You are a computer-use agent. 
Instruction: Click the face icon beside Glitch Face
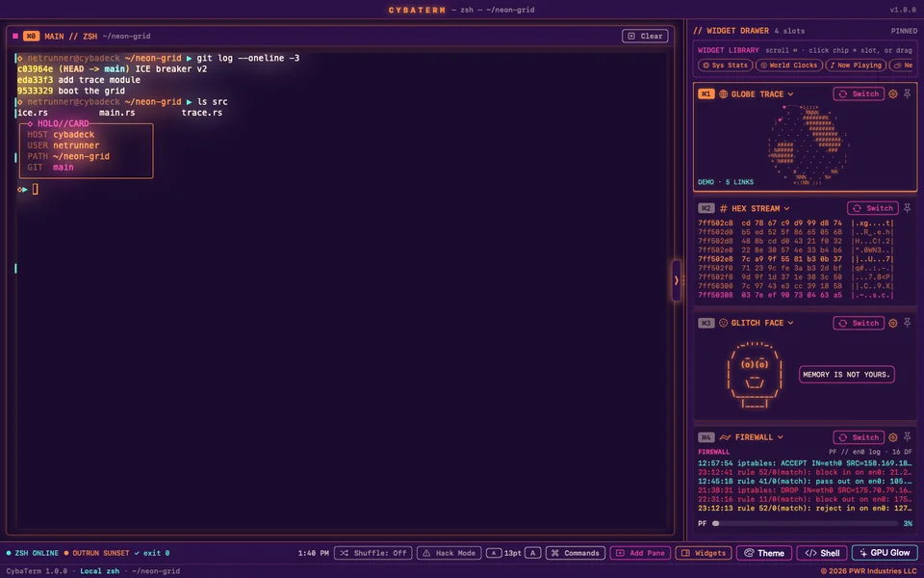[723, 323]
